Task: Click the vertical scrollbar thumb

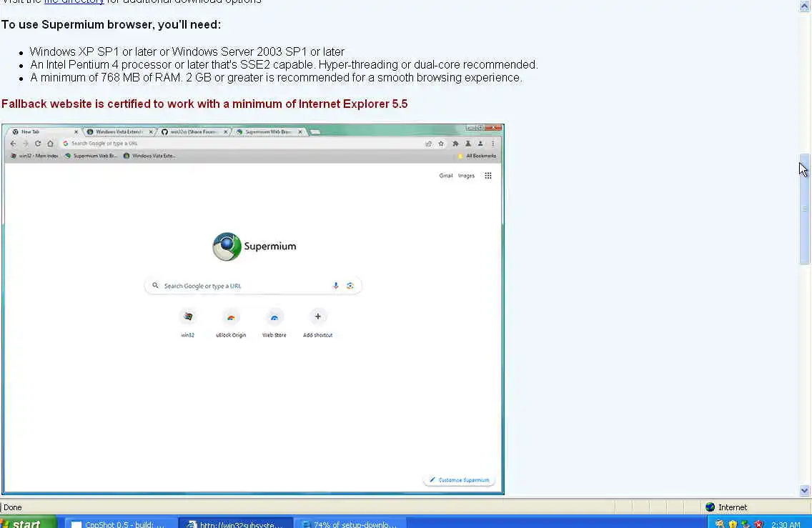Action: (x=804, y=209)
